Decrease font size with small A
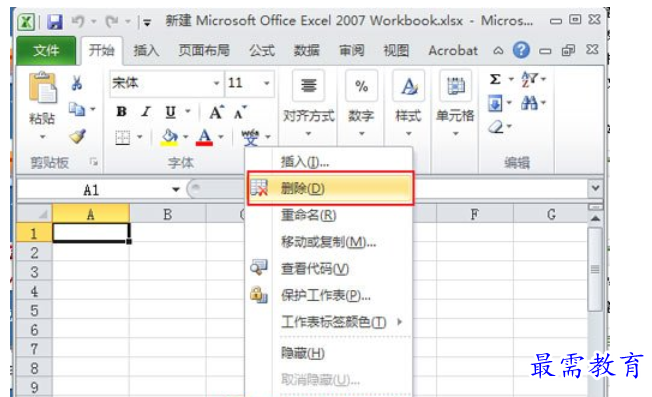This screenshot has width=652, height=397. (240, 113)
